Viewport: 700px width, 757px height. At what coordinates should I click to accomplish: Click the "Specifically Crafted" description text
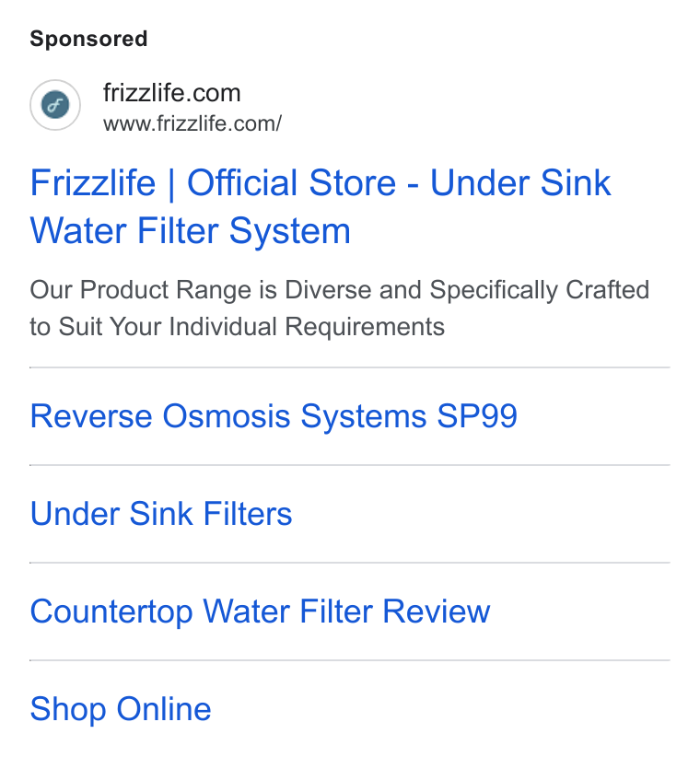539,290
